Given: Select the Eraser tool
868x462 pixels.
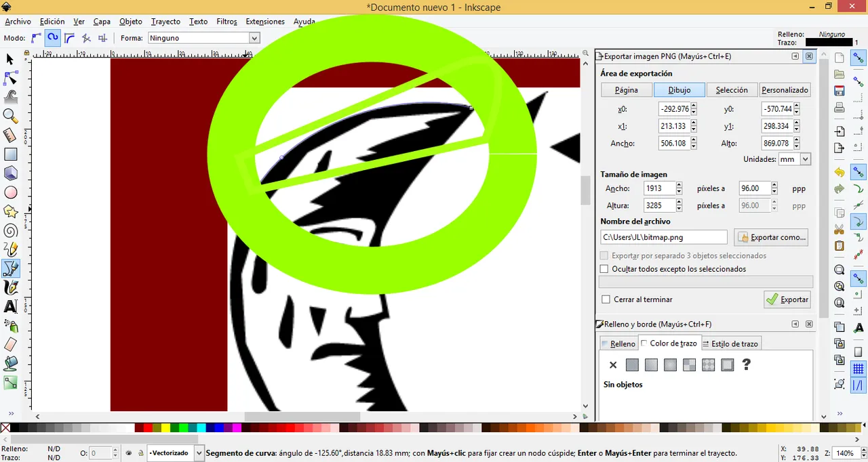Looking at the screenshot, I should point(10,345).
